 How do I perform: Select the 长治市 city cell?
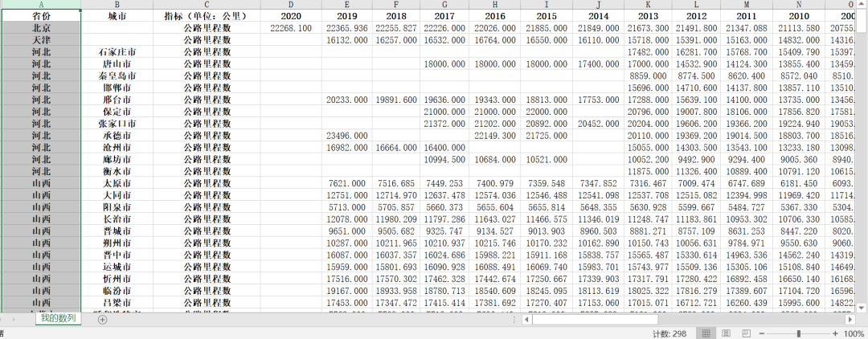(x=117, y=219)
